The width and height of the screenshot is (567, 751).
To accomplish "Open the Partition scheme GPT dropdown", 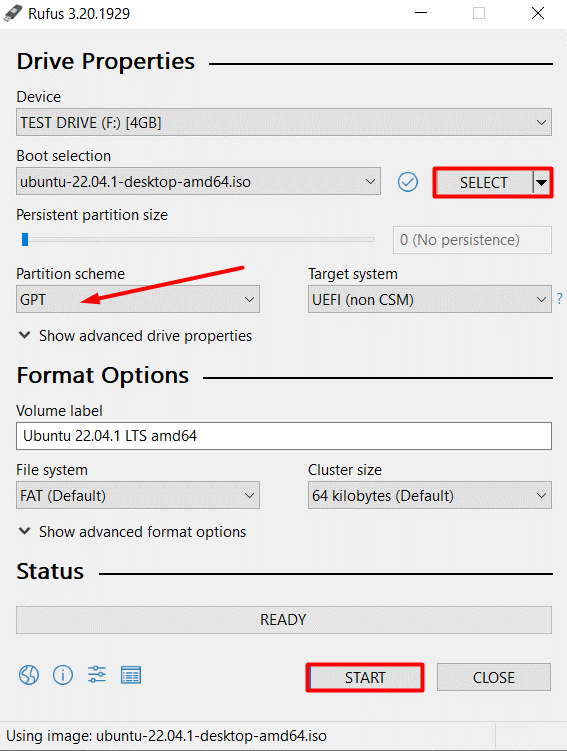I will pos(138,299).
